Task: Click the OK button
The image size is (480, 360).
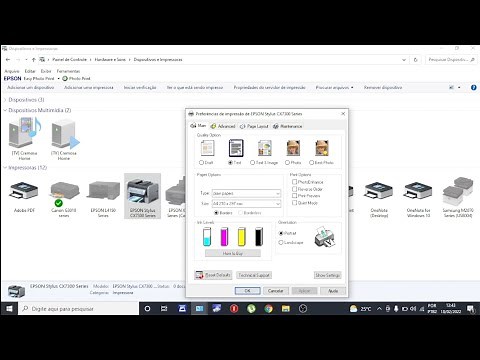Action: (247, 291)
